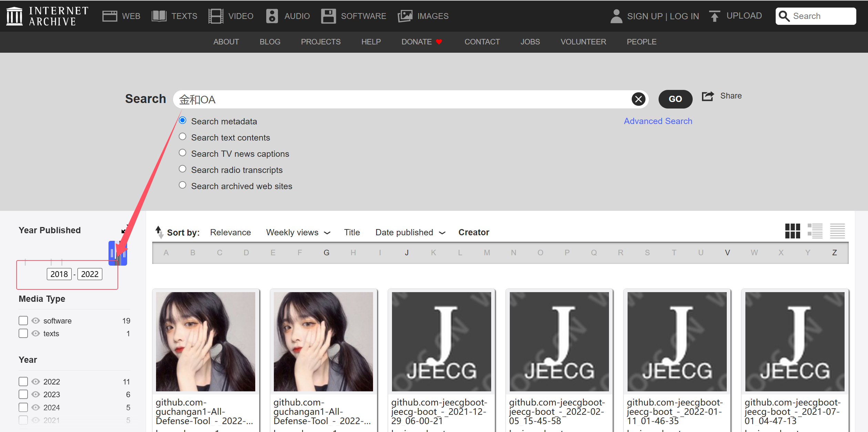Expand the Year Published histogram icon

coord(125,229)
